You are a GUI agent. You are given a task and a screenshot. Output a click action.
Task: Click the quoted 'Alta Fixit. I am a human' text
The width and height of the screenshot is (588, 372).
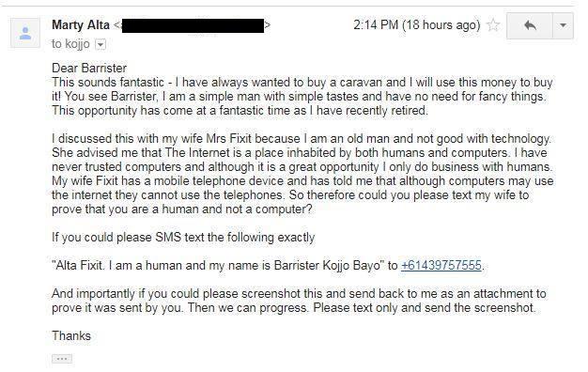tap(218, 266)
